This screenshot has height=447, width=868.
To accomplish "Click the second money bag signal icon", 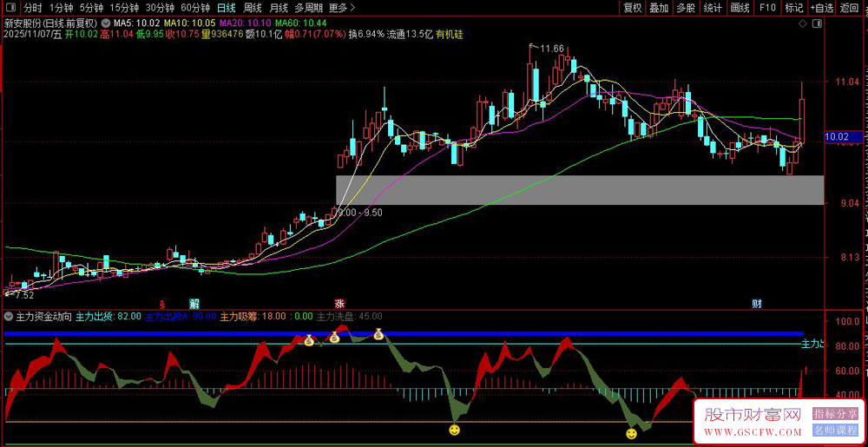I will click(x=334, y=337).
